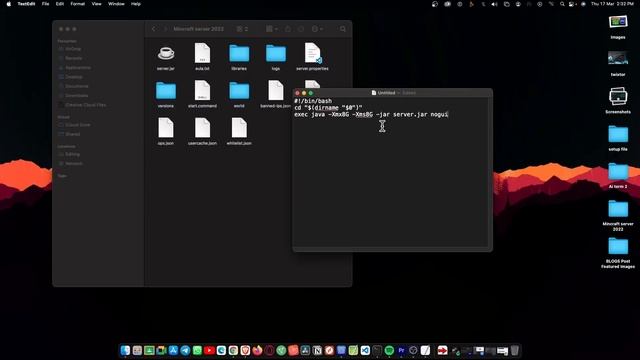Screen dimensions: 640x360
Task: Open Trash in the Dock
Action: click(515, 350)
